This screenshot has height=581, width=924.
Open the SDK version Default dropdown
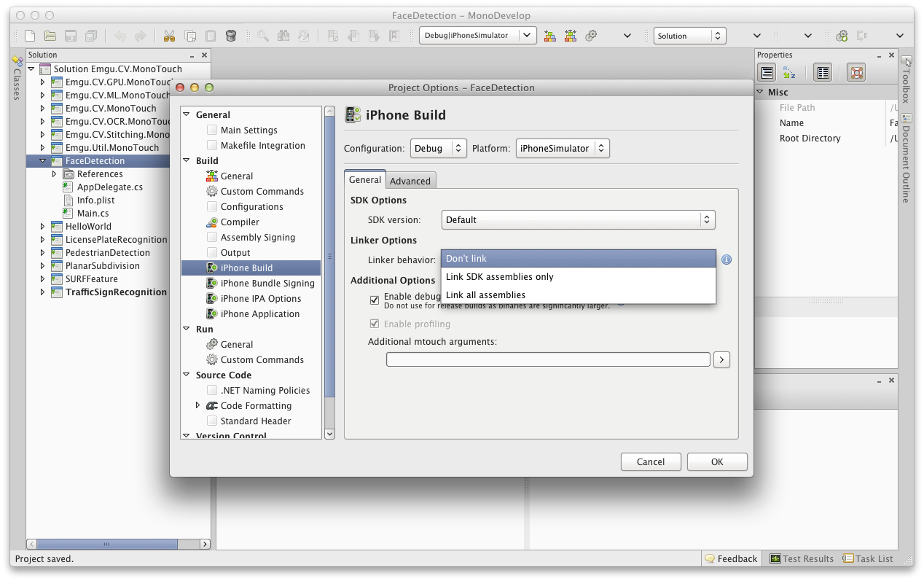tap(579, 219)
